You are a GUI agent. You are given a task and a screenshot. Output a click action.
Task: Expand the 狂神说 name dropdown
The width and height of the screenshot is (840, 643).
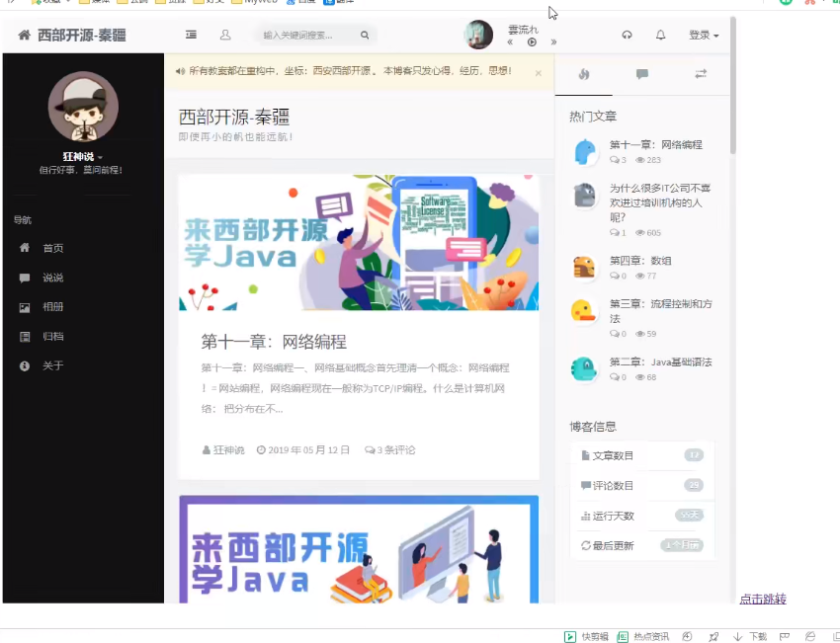click(82, 156)
